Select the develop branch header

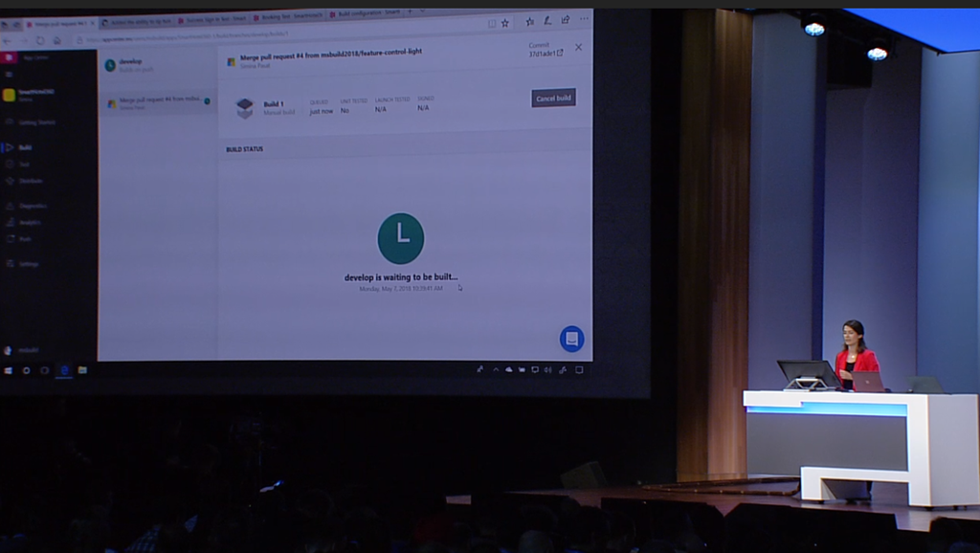coord(130,64)
